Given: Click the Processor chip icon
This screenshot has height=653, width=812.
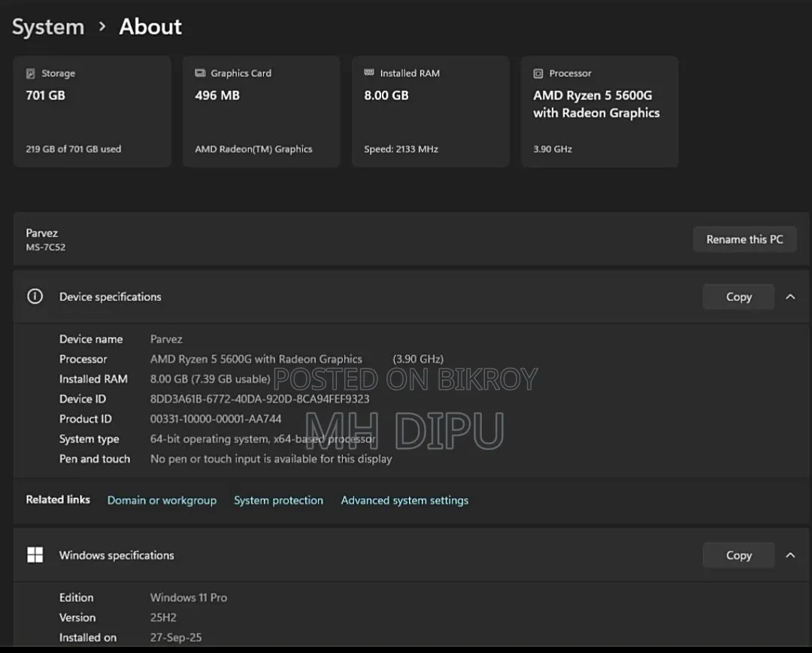Looking at the screenshot, I should pyautogui.click(x=538, y=74).
